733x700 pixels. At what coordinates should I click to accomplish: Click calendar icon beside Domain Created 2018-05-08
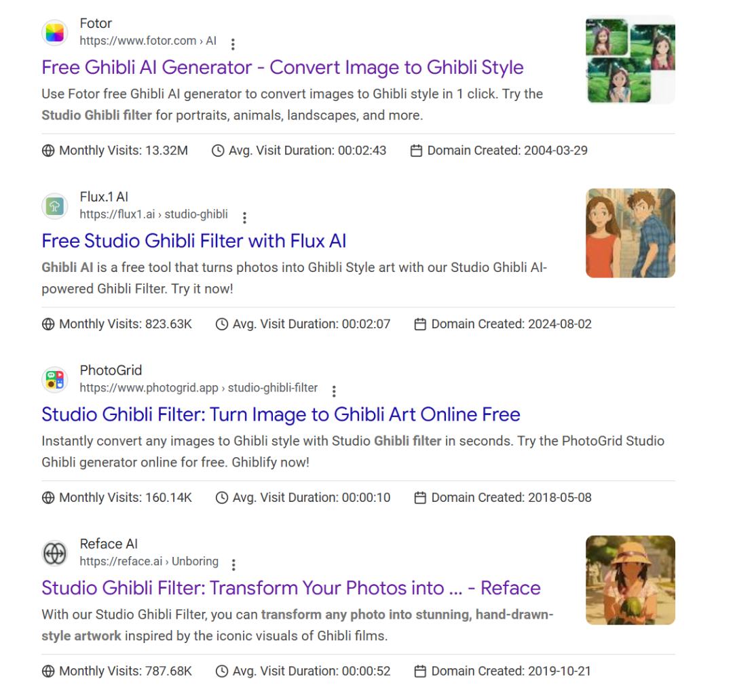[x=420, y=498]
